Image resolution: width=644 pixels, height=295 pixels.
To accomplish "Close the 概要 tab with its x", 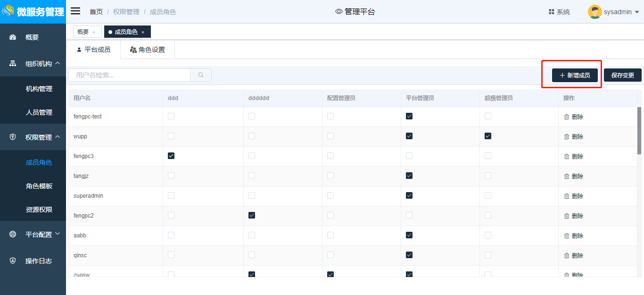I will tap(94, 32).
